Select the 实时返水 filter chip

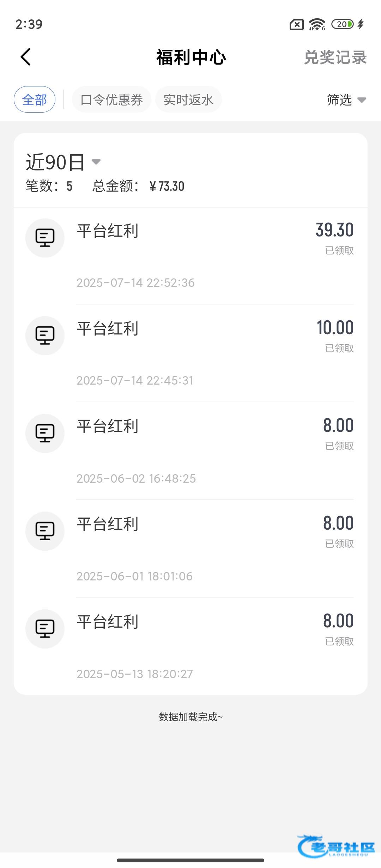coord(188,100)
